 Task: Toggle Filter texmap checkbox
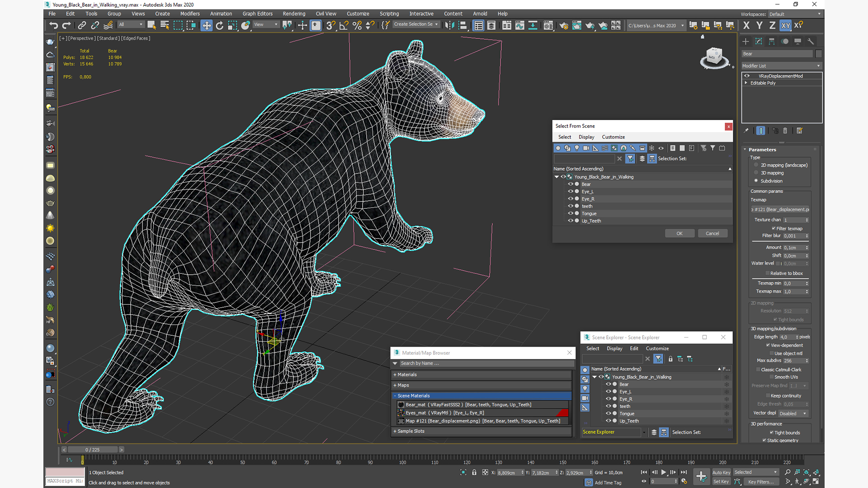774,228
